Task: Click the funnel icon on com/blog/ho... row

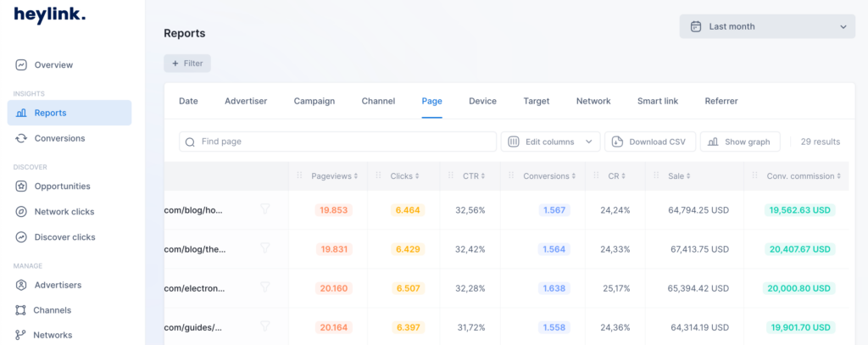Action: click(x=265, y=209)
